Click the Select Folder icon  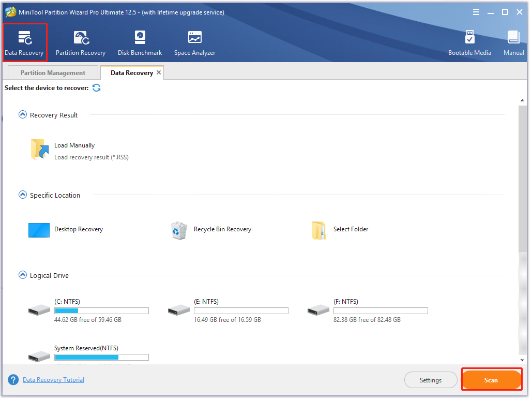[x=319, y=231]
